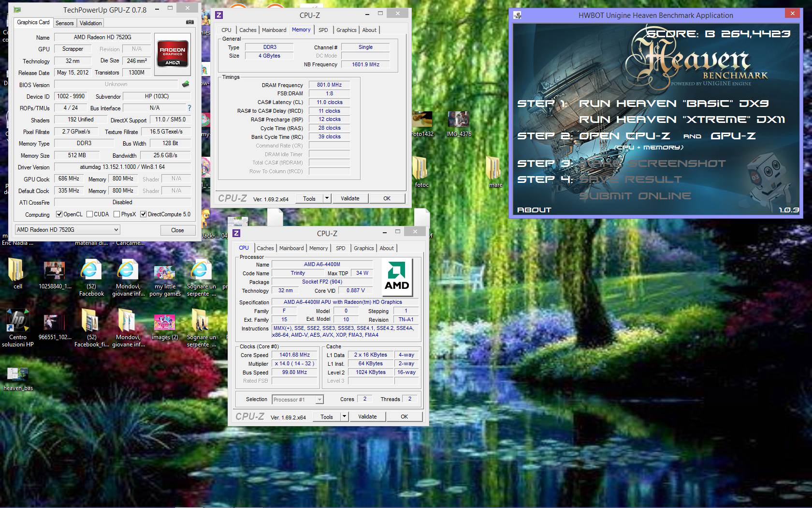Open the AMD Radeon HD 7520G GPU dropdown
This screenshot has width=812, height=508.
[x=67, y=230]
